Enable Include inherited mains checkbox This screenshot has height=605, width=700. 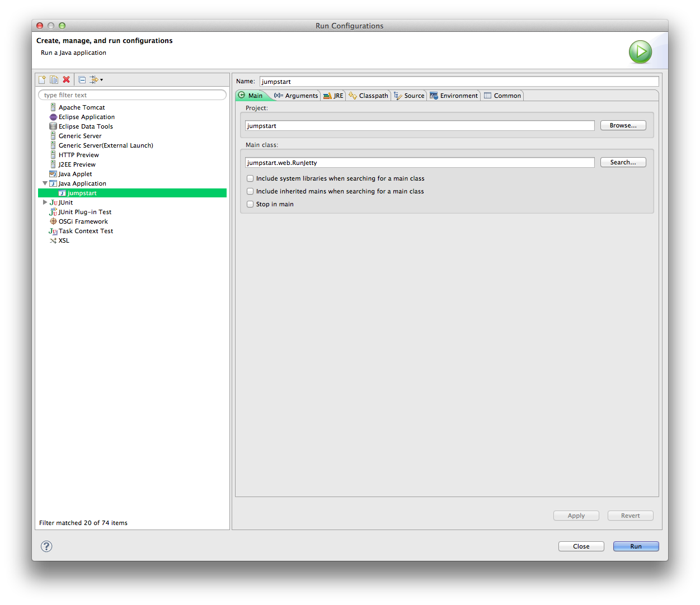[250, 191]
